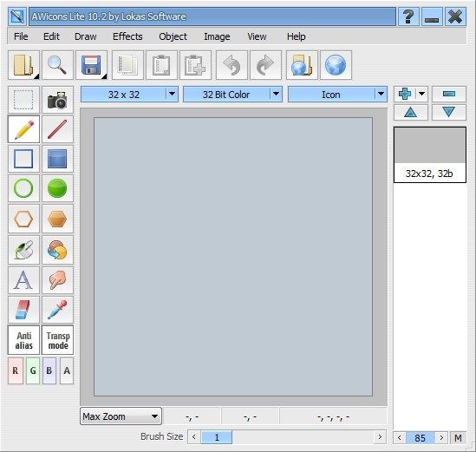Add new image format with plus

[405, 94]
